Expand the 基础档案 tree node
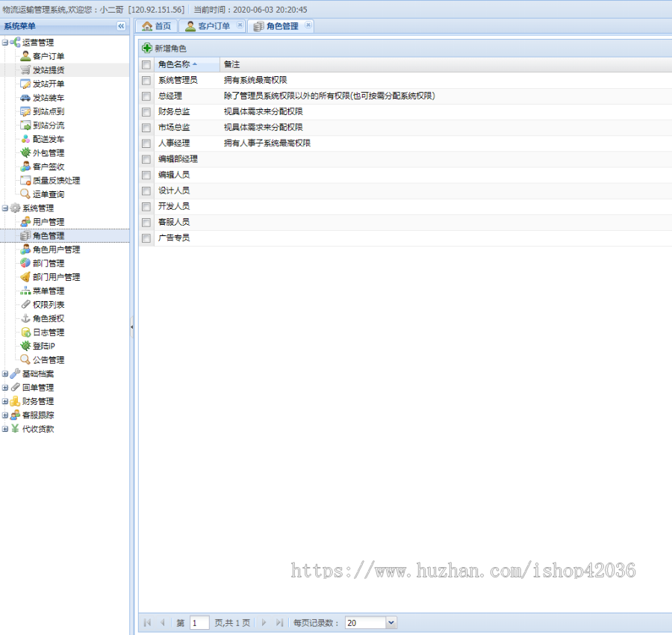The height and width of the screenshot is (635, 672). pos(5,374)
